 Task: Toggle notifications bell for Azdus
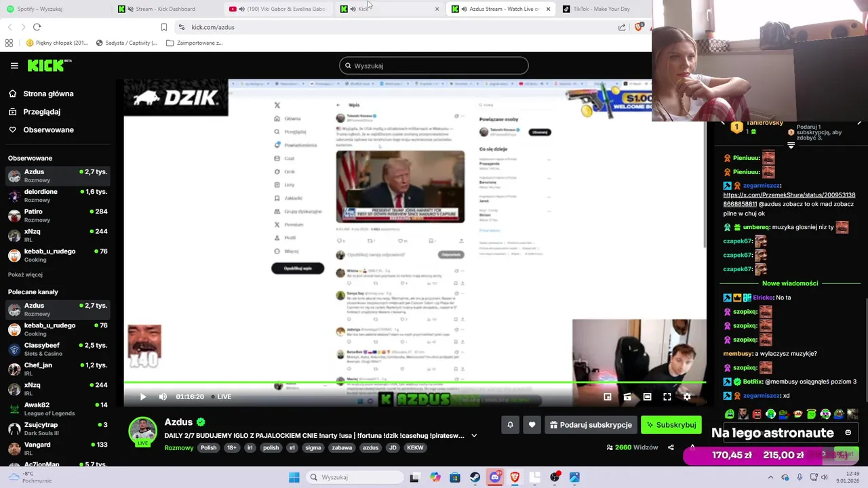click(x=510, y=425)
